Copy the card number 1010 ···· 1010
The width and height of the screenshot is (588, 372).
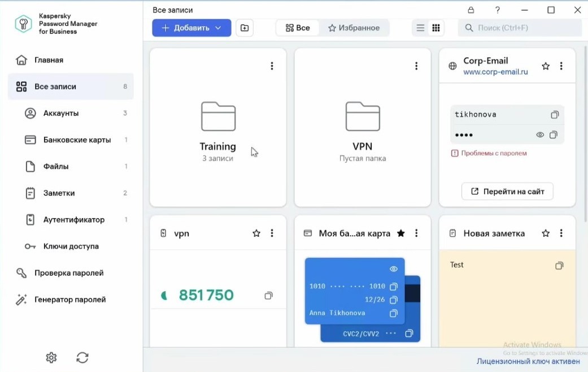point(393,287)
